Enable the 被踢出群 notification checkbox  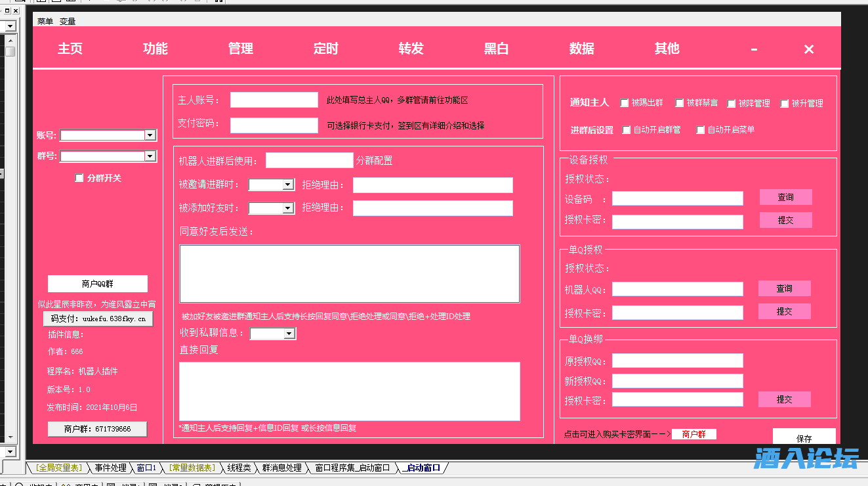[x=625, y=103]
